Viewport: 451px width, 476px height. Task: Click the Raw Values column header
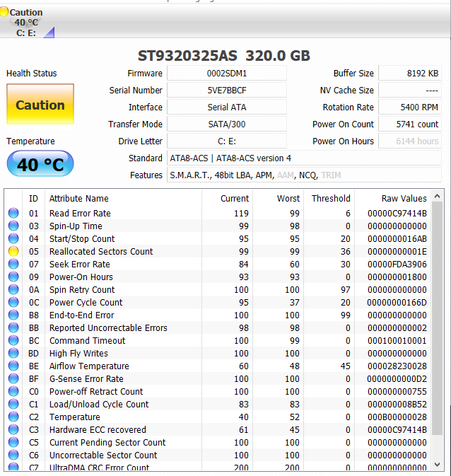(393, 199)
